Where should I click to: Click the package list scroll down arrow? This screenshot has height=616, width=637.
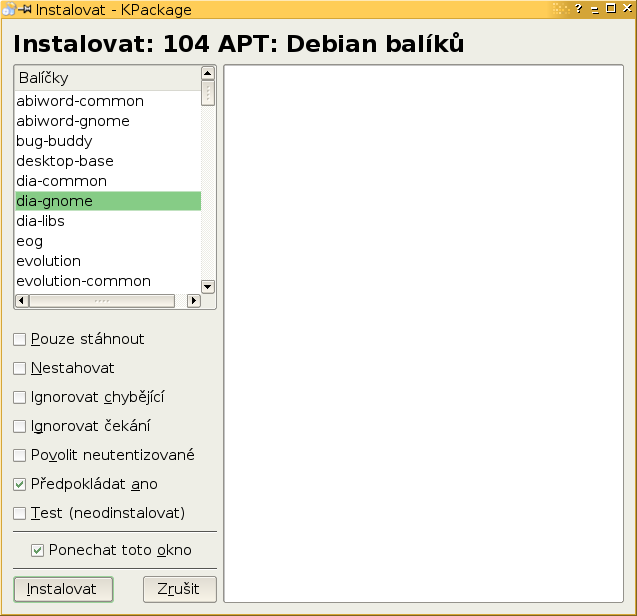(x=208, y=287)
